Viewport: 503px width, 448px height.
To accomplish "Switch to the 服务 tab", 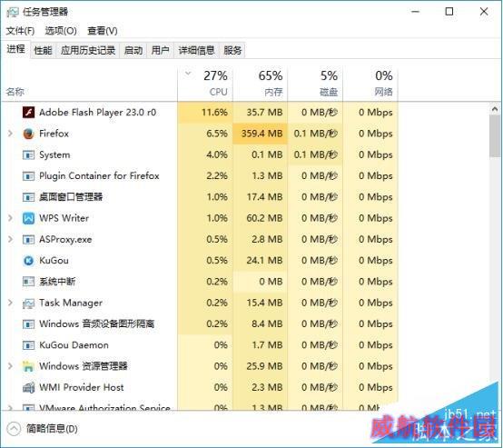I will tap(232, 50).
